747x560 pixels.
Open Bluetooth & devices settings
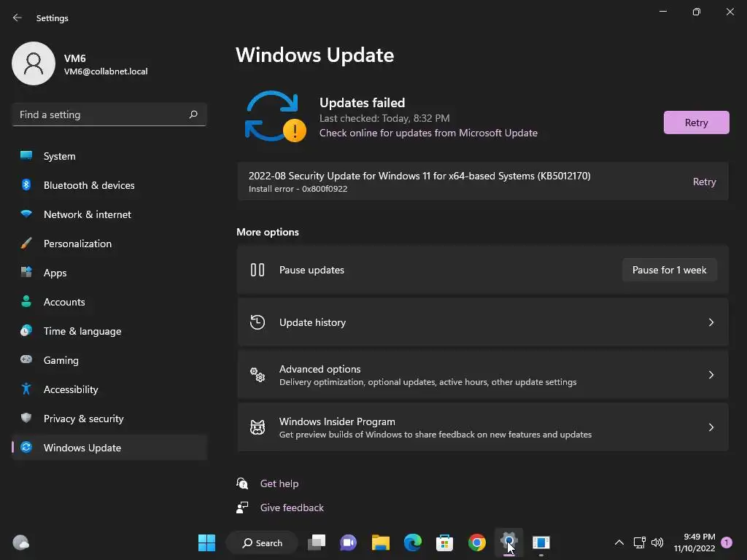109,185
